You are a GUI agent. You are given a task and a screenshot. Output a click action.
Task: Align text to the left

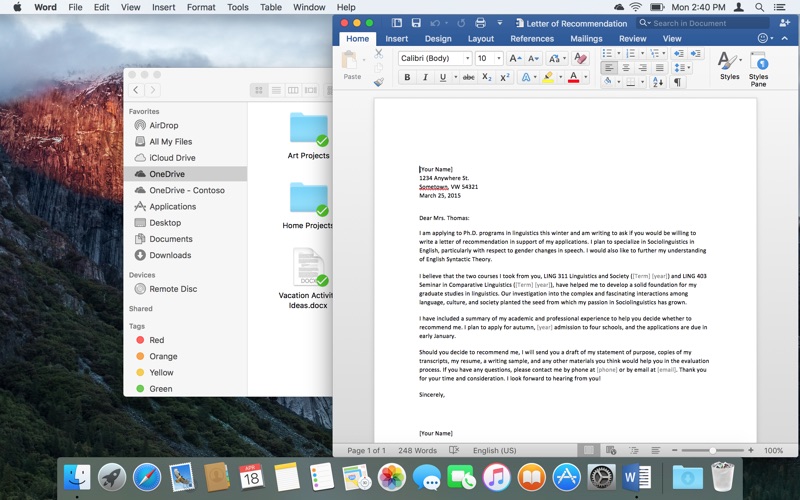(609, 67)
